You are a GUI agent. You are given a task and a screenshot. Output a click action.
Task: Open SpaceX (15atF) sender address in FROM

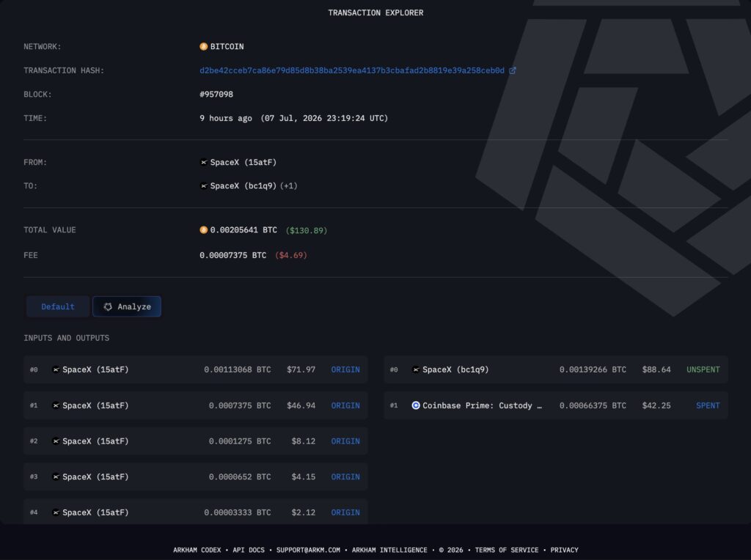243,162
